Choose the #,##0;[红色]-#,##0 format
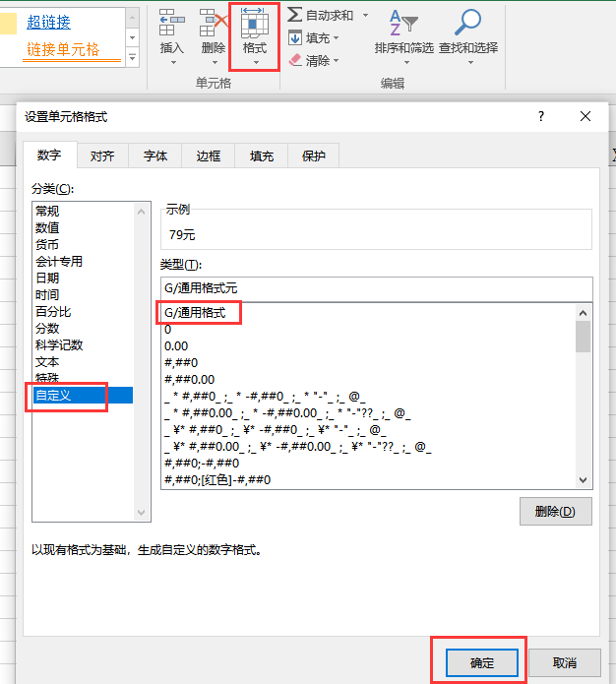 pos(369,480)
